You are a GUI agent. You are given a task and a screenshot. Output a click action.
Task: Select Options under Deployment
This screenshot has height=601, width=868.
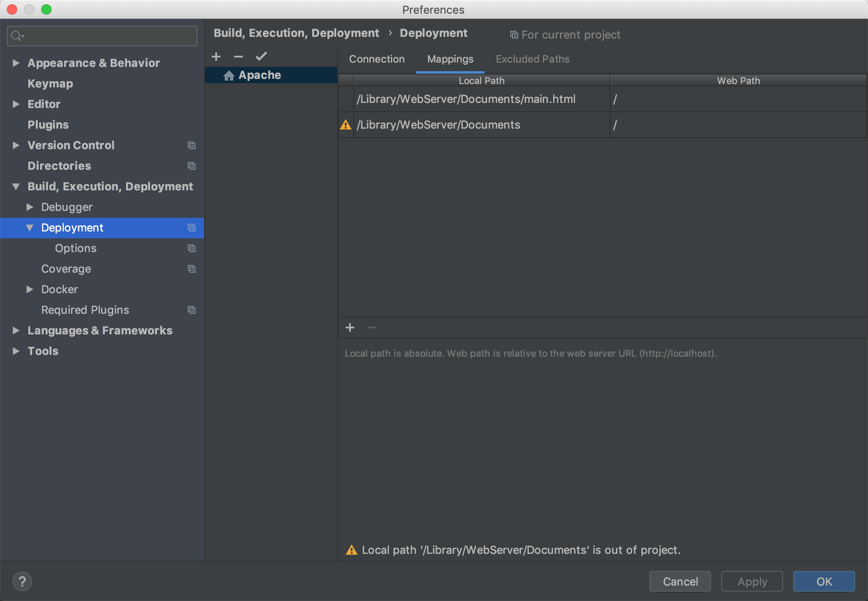click(75, 248)
